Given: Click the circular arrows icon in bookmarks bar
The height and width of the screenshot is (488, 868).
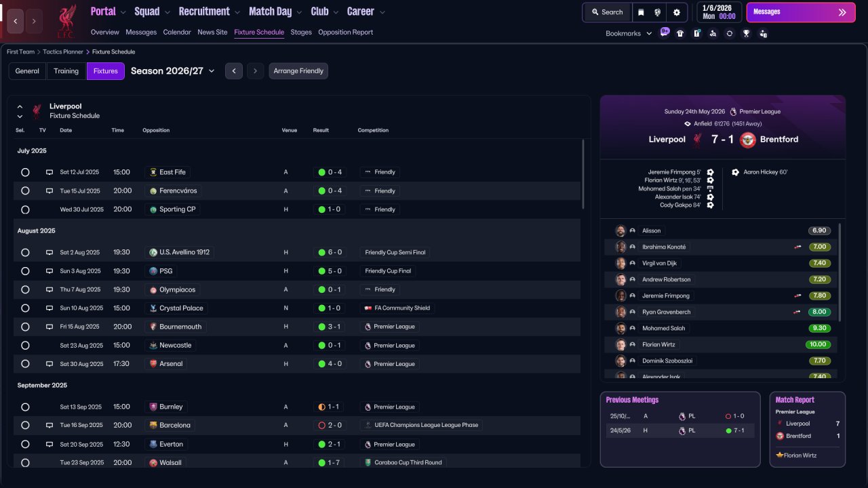Looking at the screenshot, I should pos(730,33).
